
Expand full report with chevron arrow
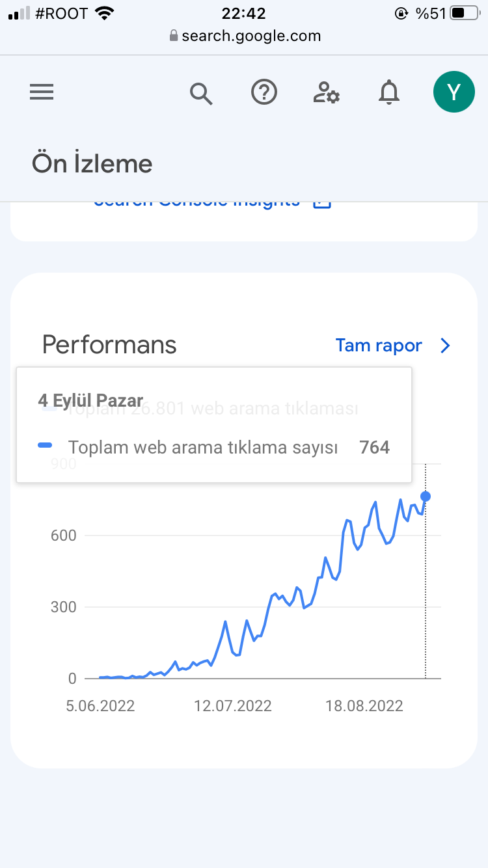click(446, 346)
